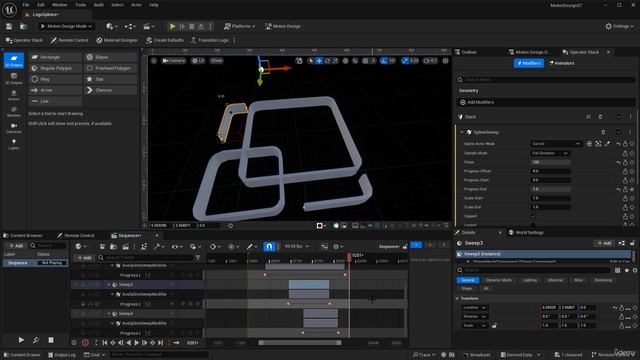Select the Star shape tool

coord(111,79)
